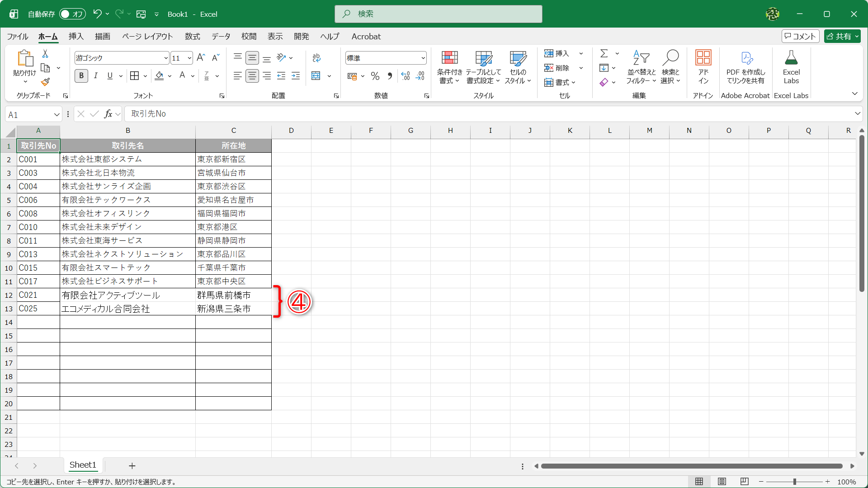Open PDF を作成しリンクを共有 tool
868x488 pixels.
(746, 67)
